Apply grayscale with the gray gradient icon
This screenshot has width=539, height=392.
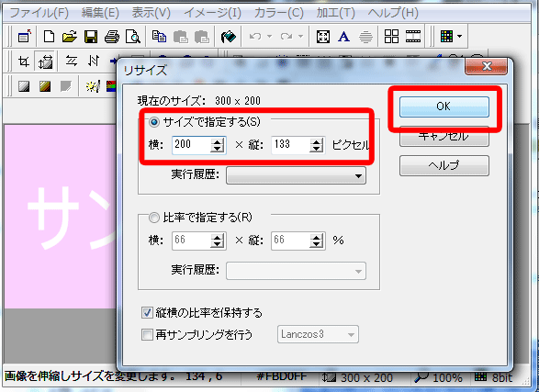[24, 86]
